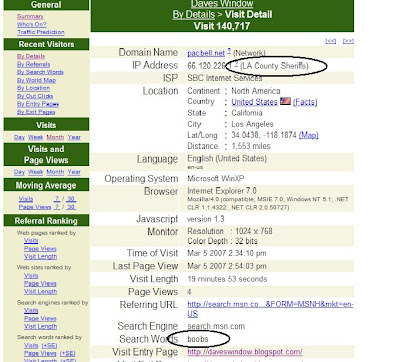
Task: Open Recent Visitors By Referrals
Action: point(33,64)
